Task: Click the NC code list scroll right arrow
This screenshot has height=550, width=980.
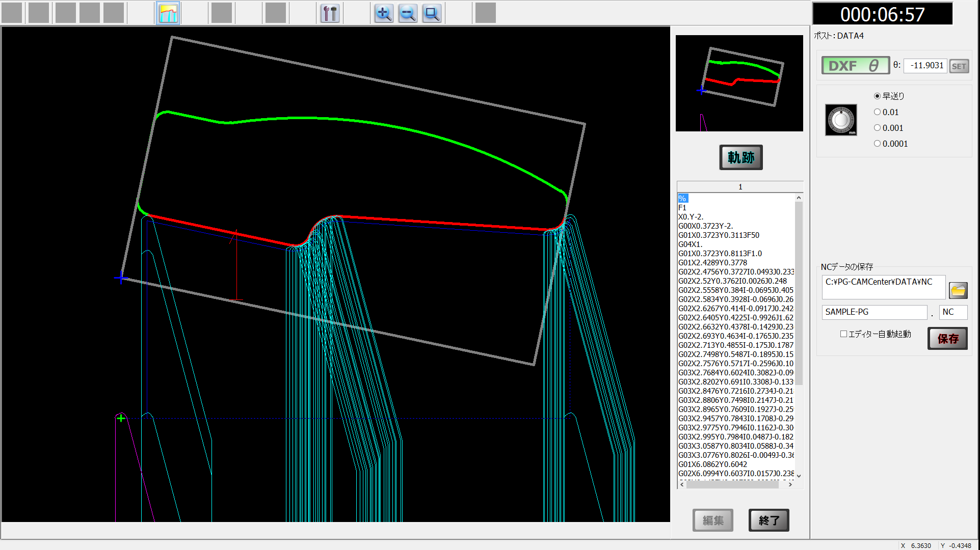Action: point(790,485)
